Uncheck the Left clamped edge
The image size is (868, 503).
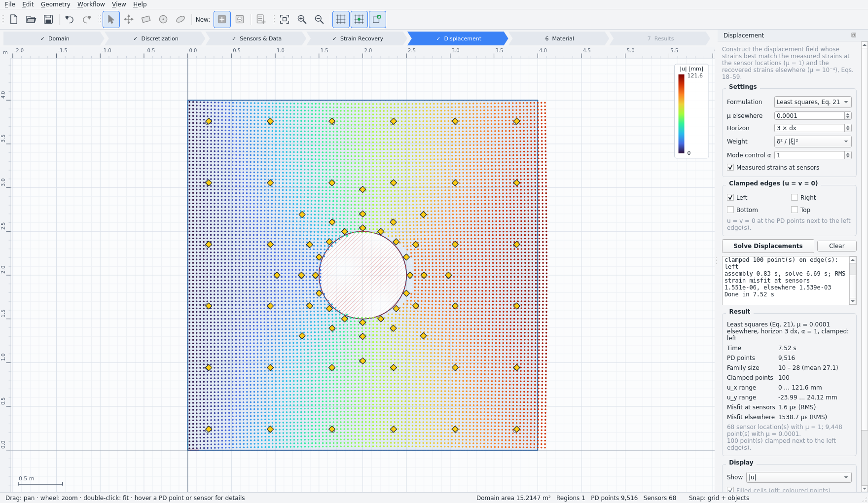730,197
